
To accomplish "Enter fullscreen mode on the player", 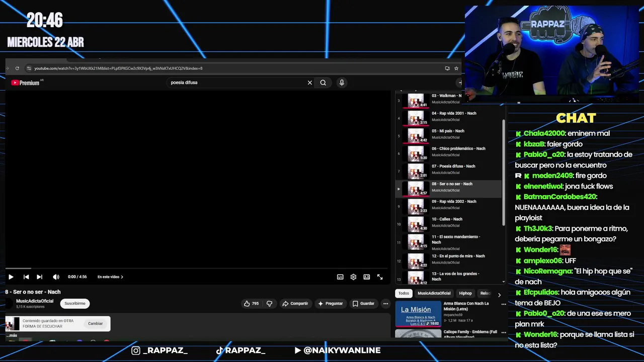I will (x=380, y=277).
